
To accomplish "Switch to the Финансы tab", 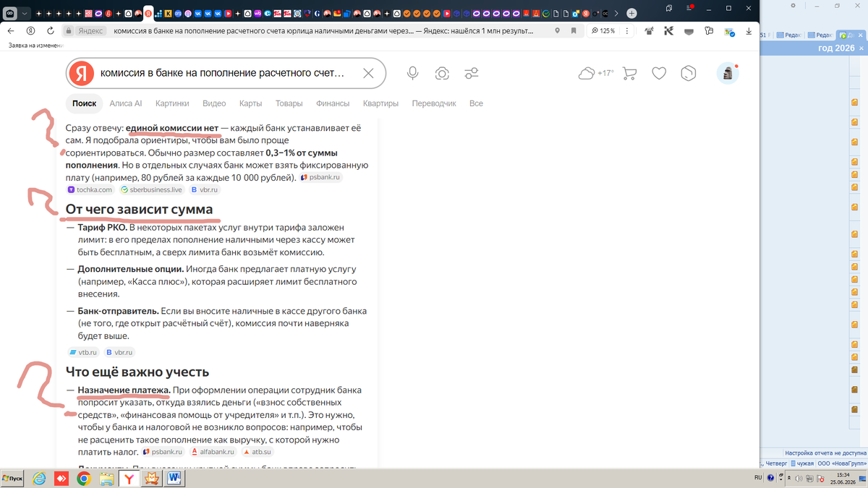I will [333, 103].
